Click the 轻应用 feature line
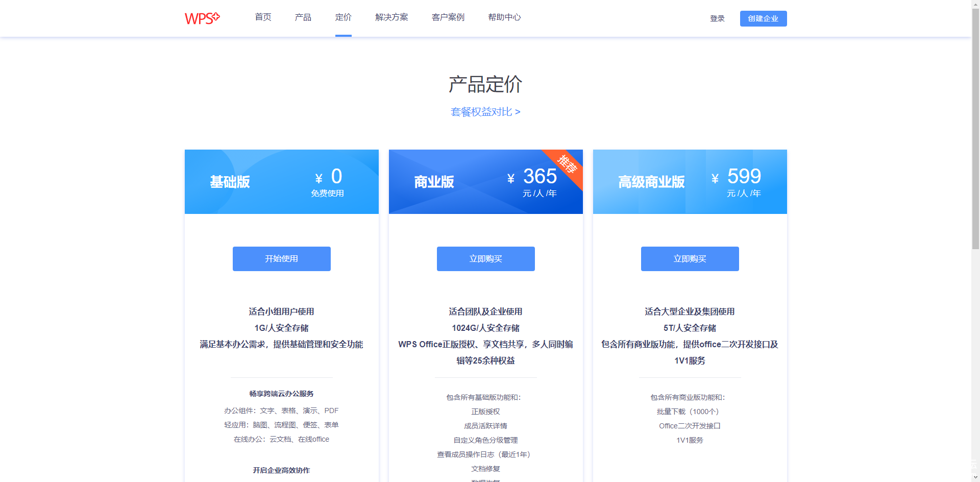Viewport: 980px width, 482px height. tap(282, 425)
